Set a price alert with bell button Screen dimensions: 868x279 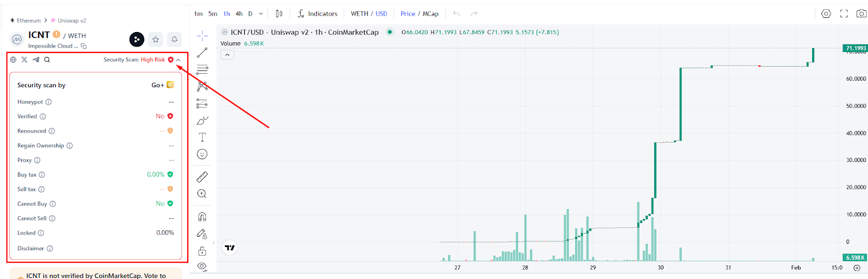point(174,39)
